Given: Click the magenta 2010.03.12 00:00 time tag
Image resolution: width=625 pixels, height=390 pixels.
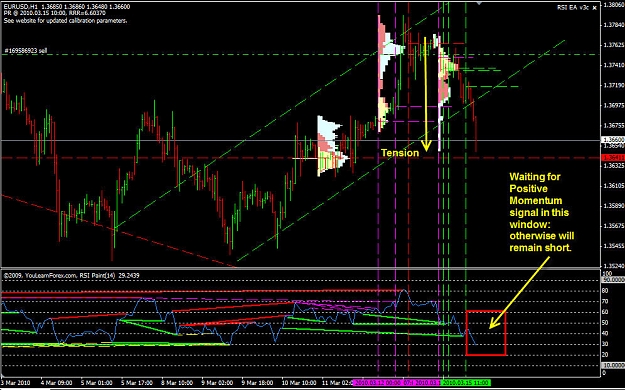Looking at the screenshot, I should (378, 383).
